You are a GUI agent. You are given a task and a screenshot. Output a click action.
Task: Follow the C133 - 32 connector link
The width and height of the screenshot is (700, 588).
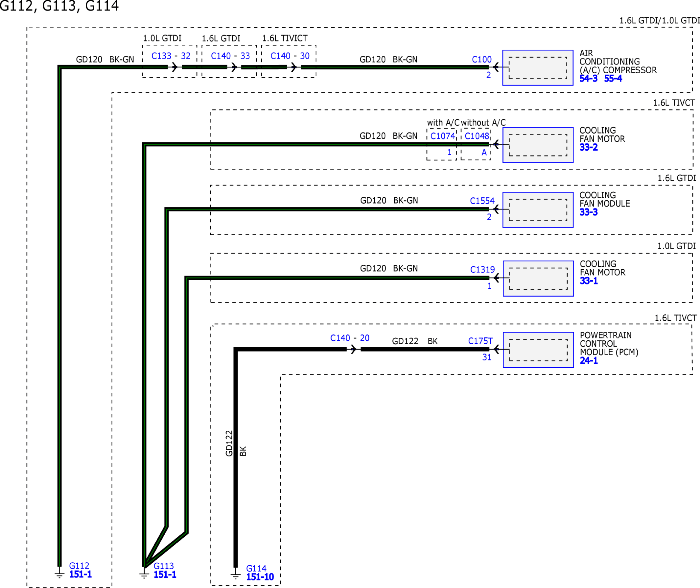coord(171,56)
